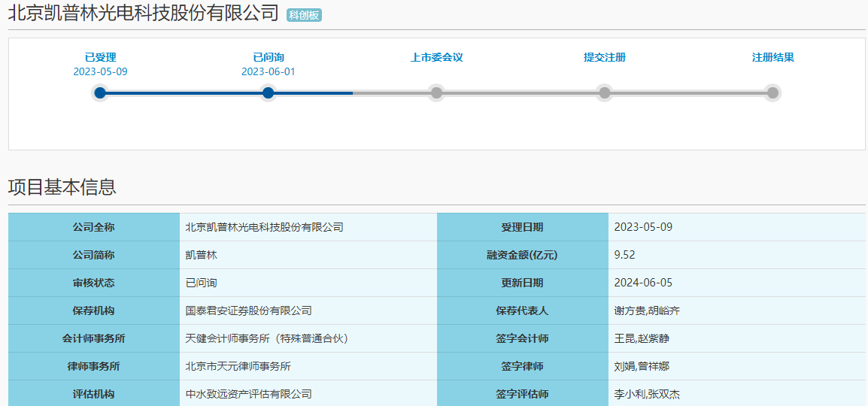The height and width of the screenshot is (406, 868).
Task: Click the 已问询 timeline step dot
Action: pyautogui.click(x=269, y=92)
